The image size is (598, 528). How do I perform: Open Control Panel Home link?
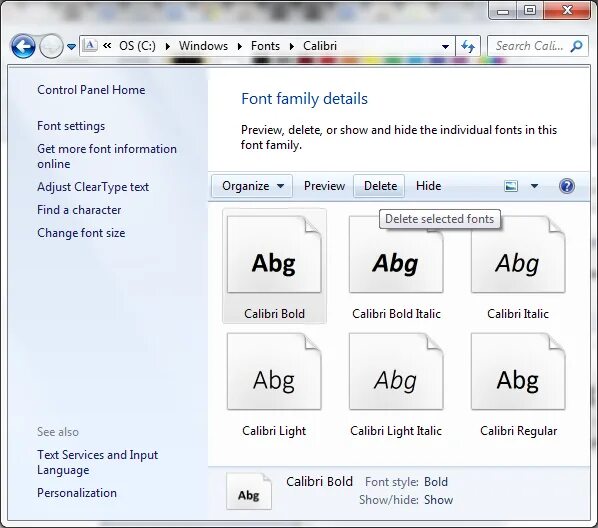coord(91,90)
